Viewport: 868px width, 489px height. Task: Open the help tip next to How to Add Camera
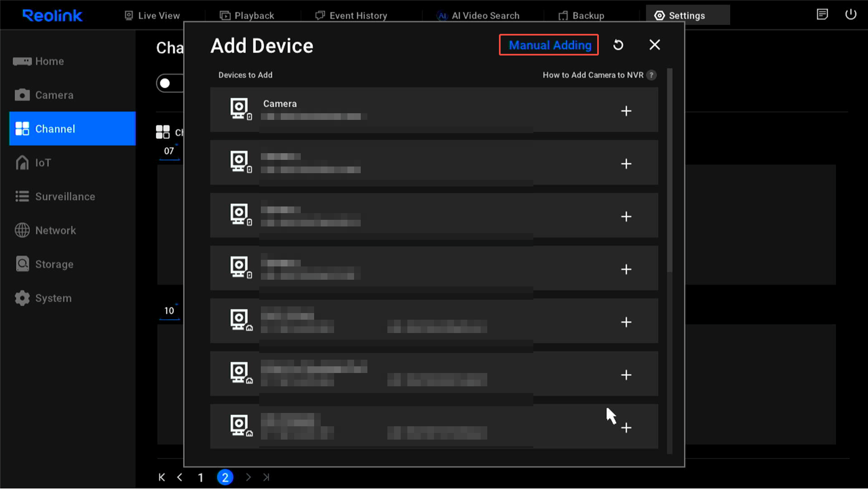(652, 74)
